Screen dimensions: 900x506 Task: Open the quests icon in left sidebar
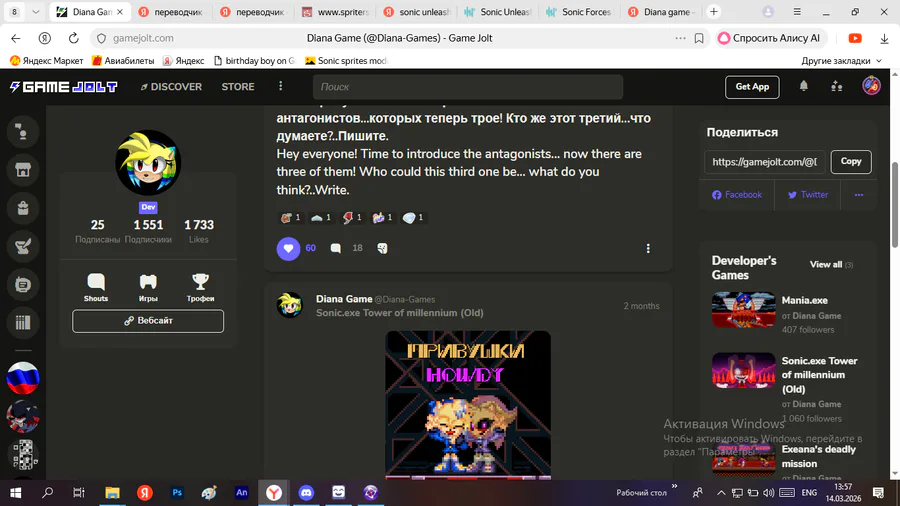click(23, 246)
